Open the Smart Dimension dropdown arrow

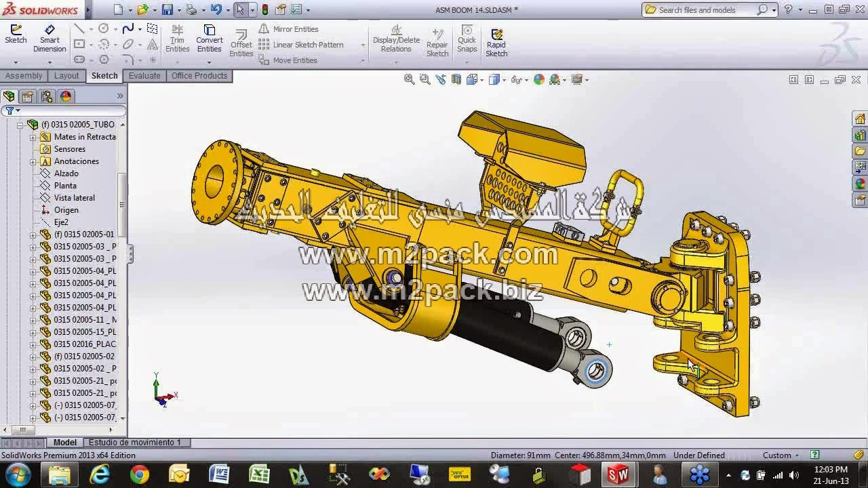click(50, 62)
